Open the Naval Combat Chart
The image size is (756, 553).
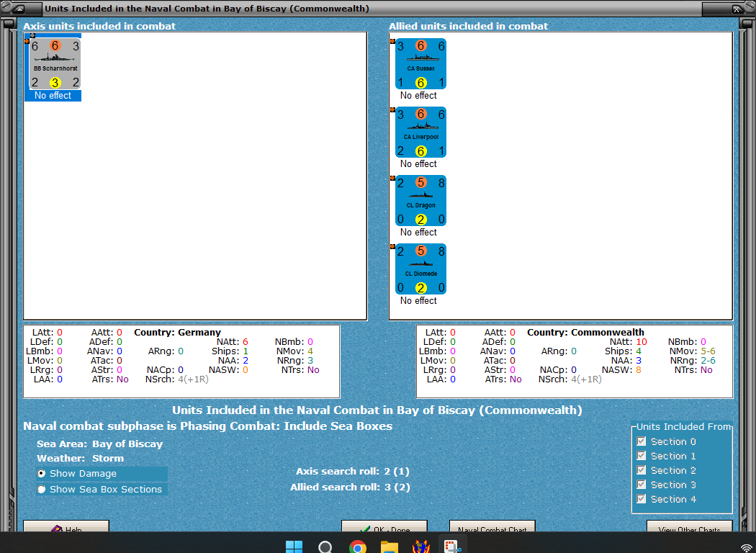(x=492, y=526)
